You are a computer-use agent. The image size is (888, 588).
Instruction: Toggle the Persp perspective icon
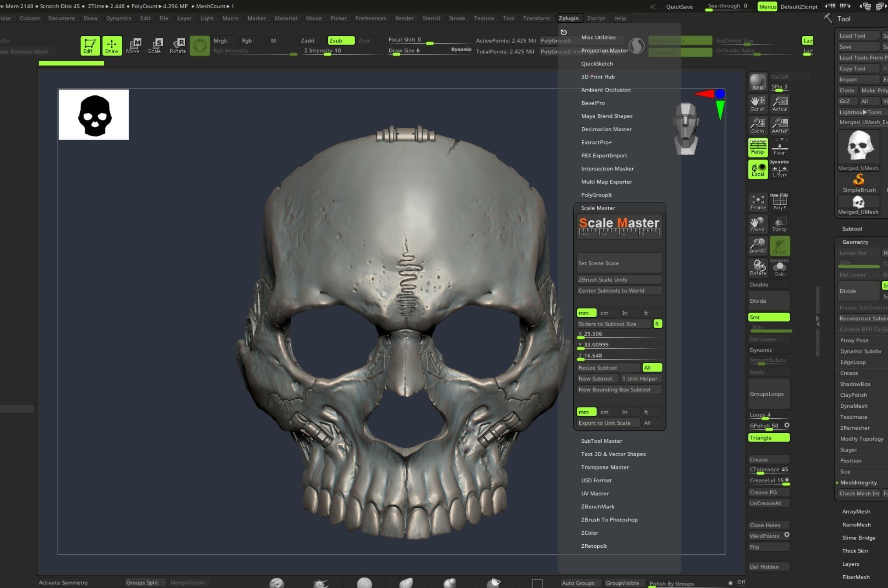tap(758, 147)
